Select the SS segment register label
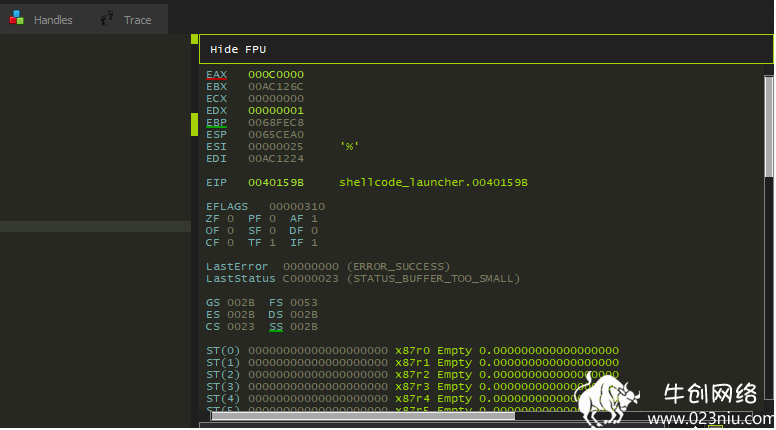Image resolution: width=776 pixels, height=430 pixels. (276, 327)
